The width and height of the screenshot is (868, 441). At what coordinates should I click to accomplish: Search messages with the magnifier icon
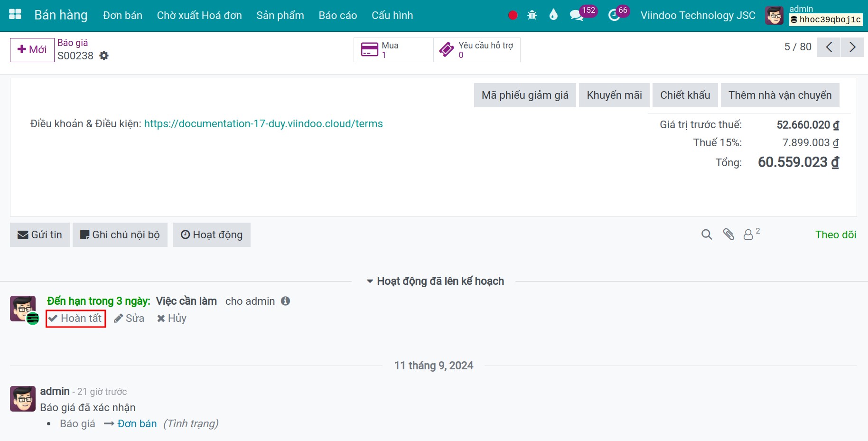(707, 235)
